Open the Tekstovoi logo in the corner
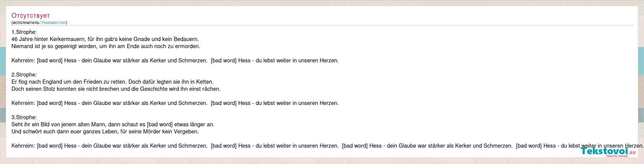The image size is (644, 164). [x=608, y=152]
